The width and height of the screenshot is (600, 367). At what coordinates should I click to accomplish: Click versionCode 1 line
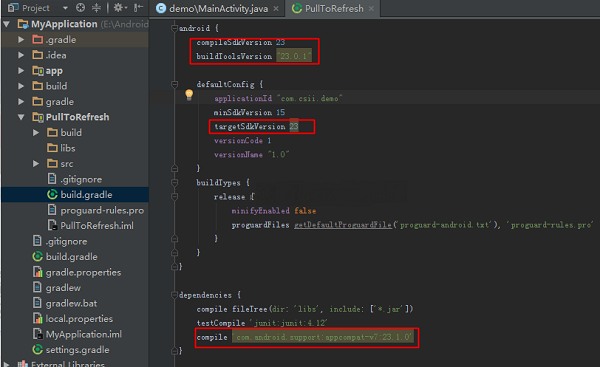pyautogui.click(x=243, y=140)
